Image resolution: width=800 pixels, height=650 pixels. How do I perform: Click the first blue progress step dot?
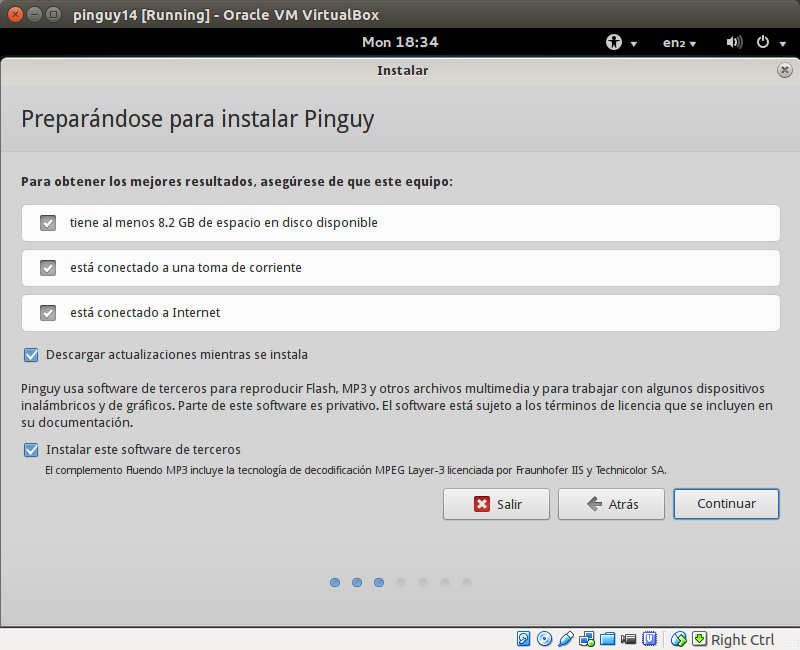click(335, 583)
